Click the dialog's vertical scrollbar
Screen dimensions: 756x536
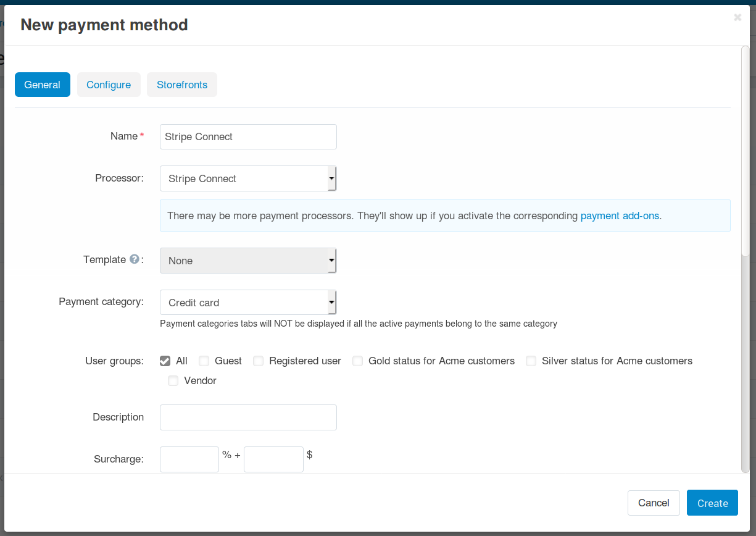click(746, 151)
